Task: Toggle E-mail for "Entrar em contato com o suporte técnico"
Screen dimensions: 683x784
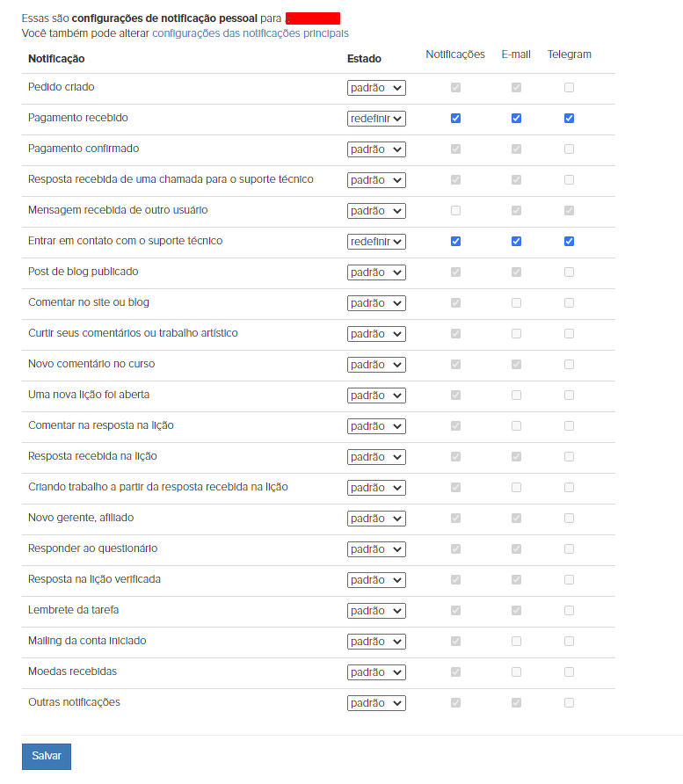Action: tap(516, 242)
